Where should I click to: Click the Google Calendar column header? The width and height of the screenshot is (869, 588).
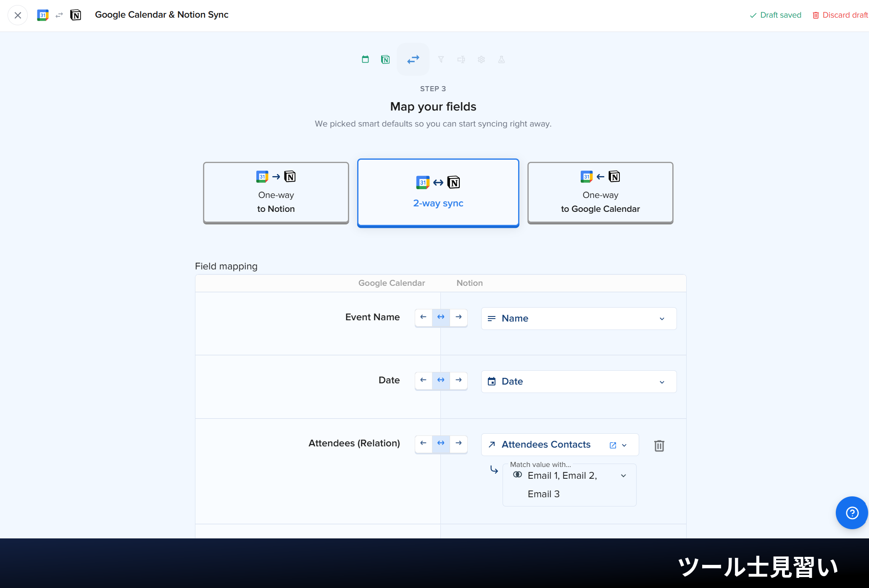pos(392,283)
